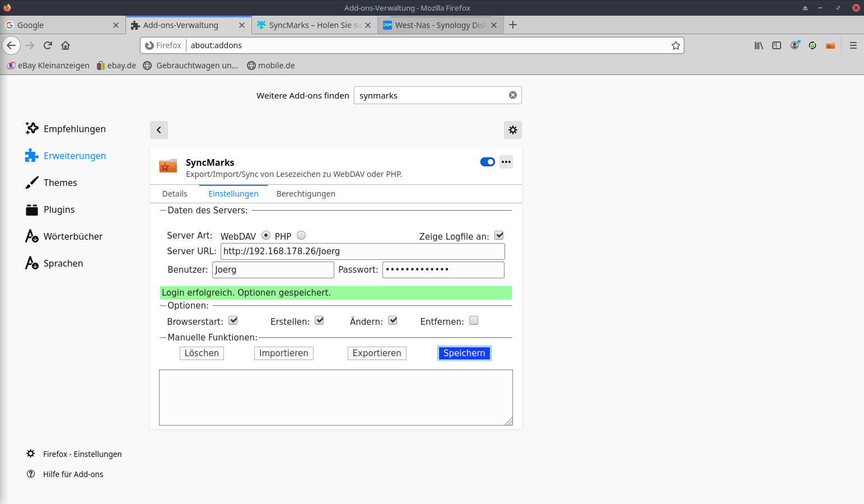
Task: Select the WebDAV server type
Action: pyautogui.click(x=266, y=235)
